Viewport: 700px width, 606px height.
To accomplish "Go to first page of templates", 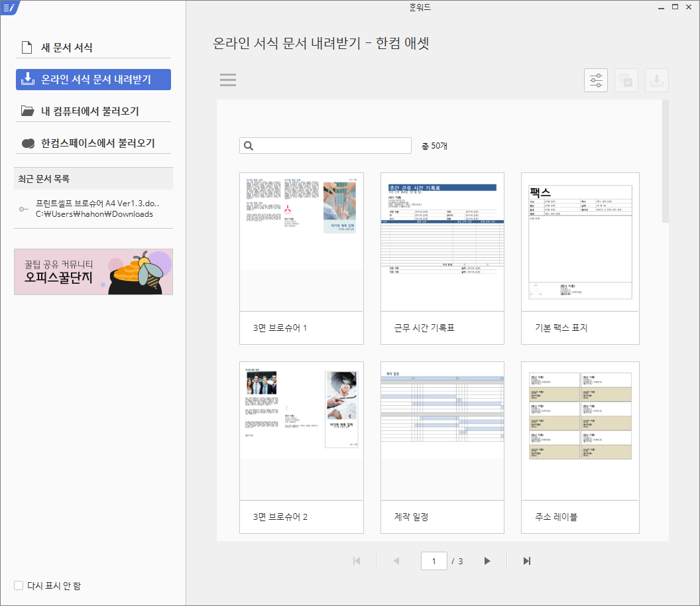I will coord(356,561).
